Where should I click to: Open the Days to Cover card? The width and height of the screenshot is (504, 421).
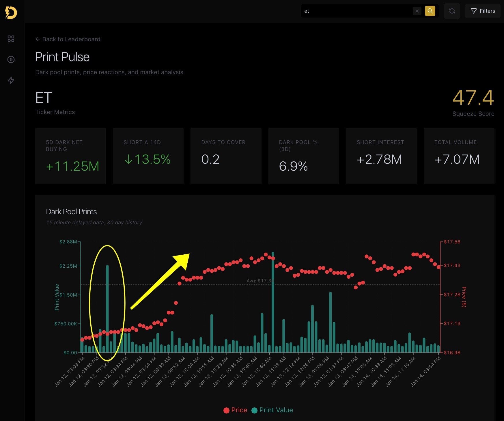point(226,156)
